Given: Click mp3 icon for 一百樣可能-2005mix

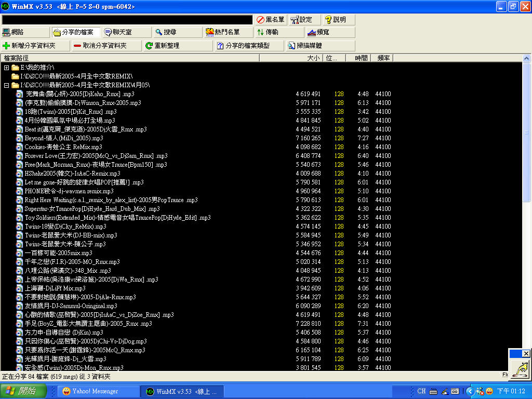Looking at the screenshot, I should (20, 253).
